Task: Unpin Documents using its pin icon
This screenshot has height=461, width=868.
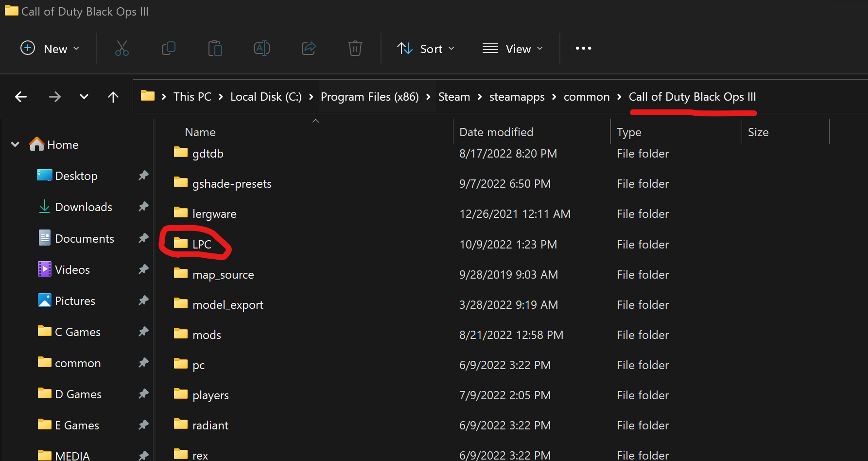Action: click(143, 238)
